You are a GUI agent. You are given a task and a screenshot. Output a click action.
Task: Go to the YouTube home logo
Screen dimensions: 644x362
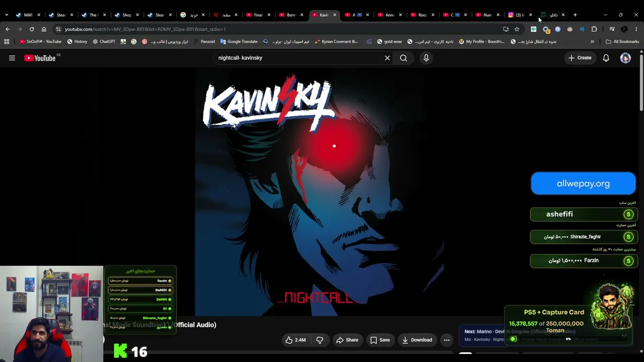click(40, 58)
